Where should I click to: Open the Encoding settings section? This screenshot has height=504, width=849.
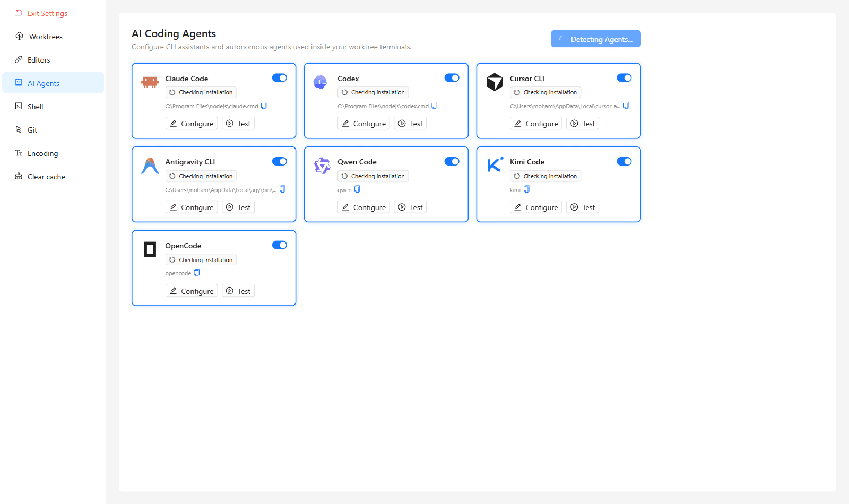(53, 153)
